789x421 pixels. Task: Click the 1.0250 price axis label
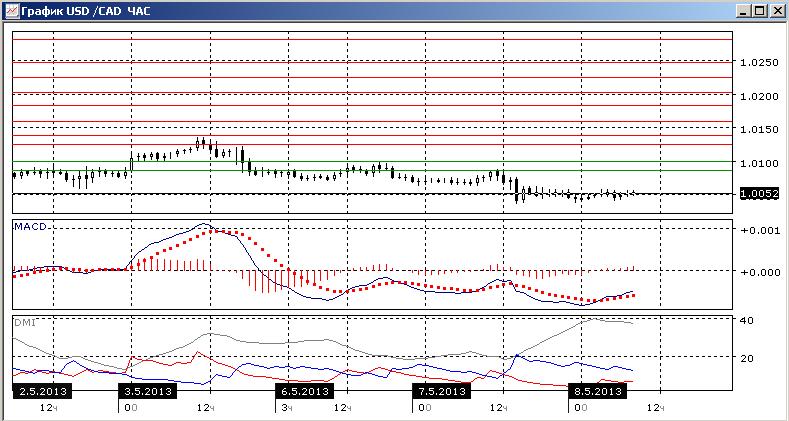pyautogui.click(x=760, y=62)
